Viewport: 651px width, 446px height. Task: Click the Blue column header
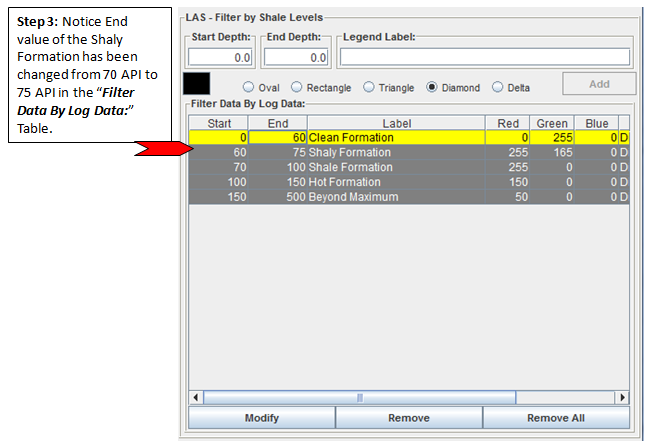click(597, 123)
